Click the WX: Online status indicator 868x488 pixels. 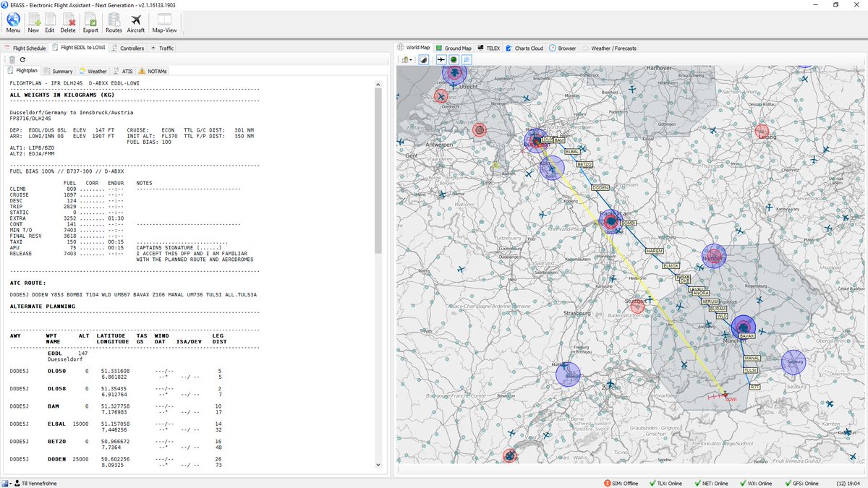click(755, 483)
